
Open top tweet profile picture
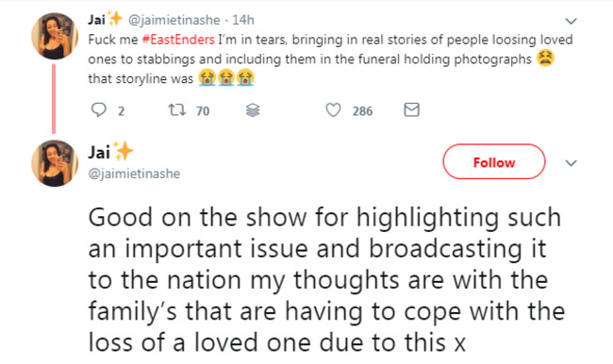pos(55,36)
